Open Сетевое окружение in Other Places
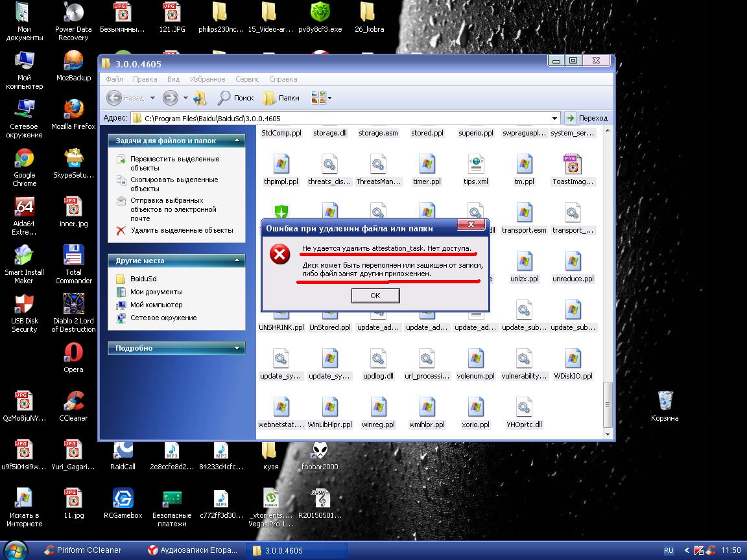747x560 pixels. click(163, 318)
